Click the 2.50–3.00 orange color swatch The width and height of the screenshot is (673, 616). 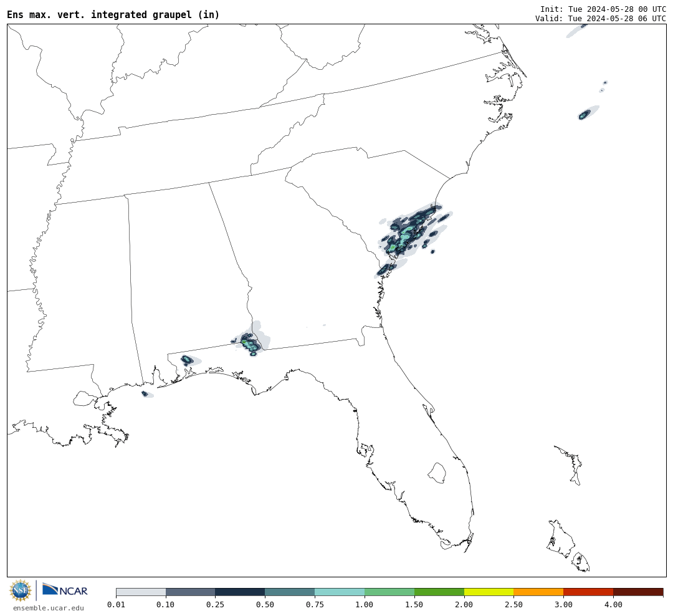pos(538,592)
